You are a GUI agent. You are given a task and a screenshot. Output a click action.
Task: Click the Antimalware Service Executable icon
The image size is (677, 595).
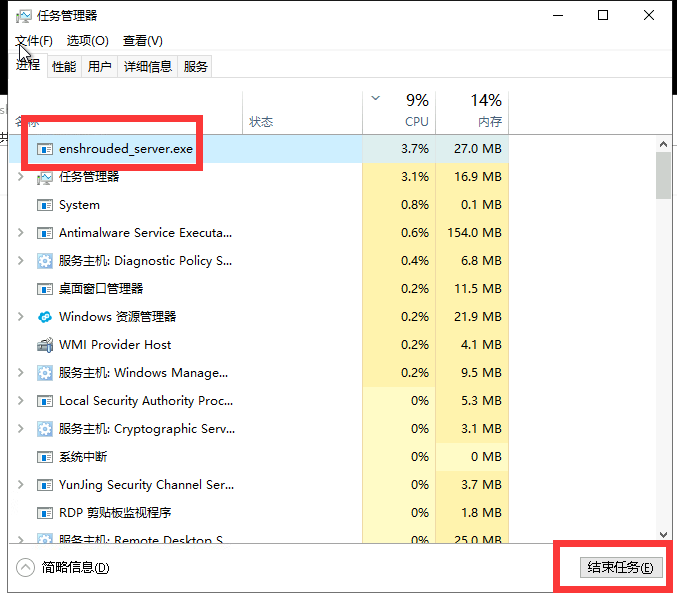click(45, 233)
